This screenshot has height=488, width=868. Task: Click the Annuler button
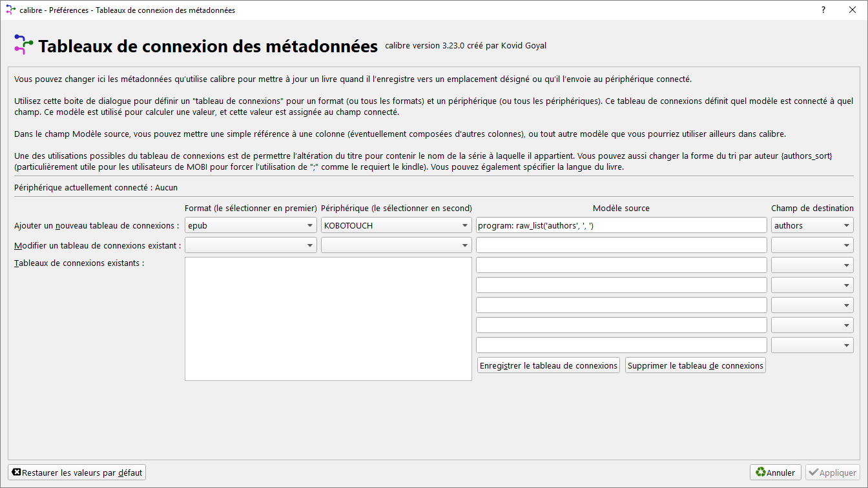pos(775,473)
